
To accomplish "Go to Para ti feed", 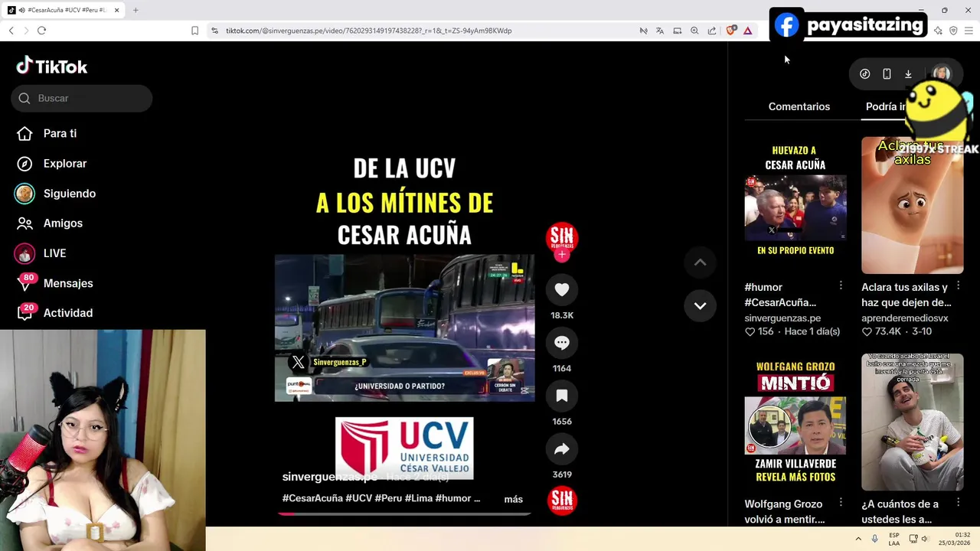I will 47,133.
